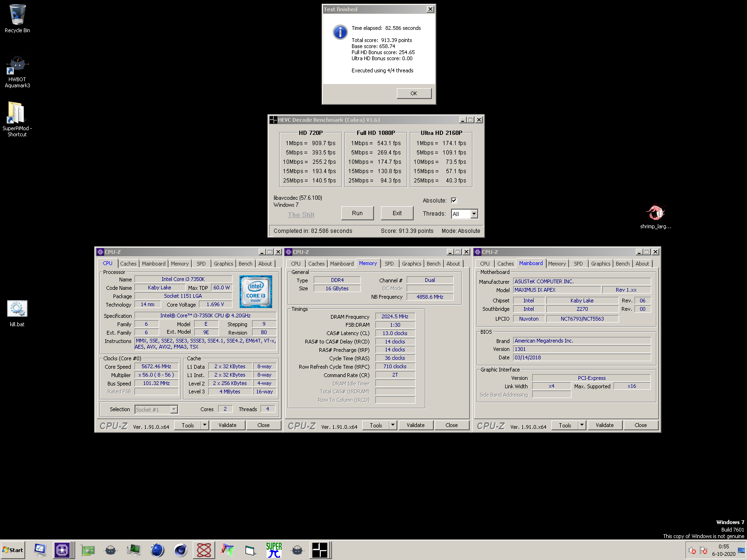The height and width of the screenshot is (560, 747).
Task: Click Tools button in the Memory CPU-Z window
Action: [376, 425]
